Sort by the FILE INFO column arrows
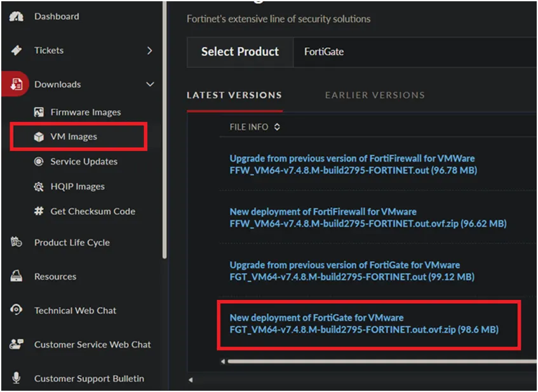Screen dimensions: 538x392 coord(277,127)
